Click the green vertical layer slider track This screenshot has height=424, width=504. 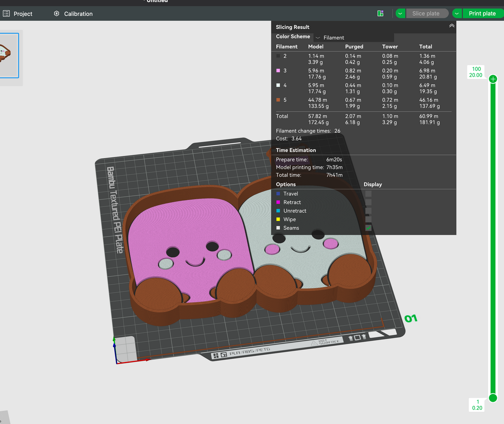(x=493, y=238)
